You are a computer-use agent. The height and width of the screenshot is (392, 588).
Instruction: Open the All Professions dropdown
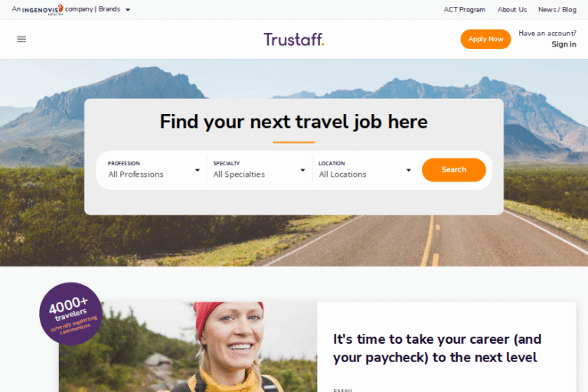pos(154,170)
